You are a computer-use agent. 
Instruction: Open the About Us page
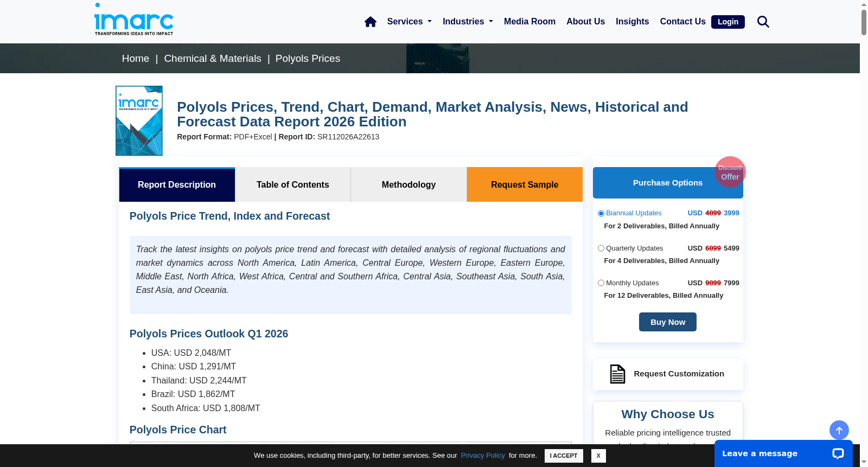coord(585,22)
